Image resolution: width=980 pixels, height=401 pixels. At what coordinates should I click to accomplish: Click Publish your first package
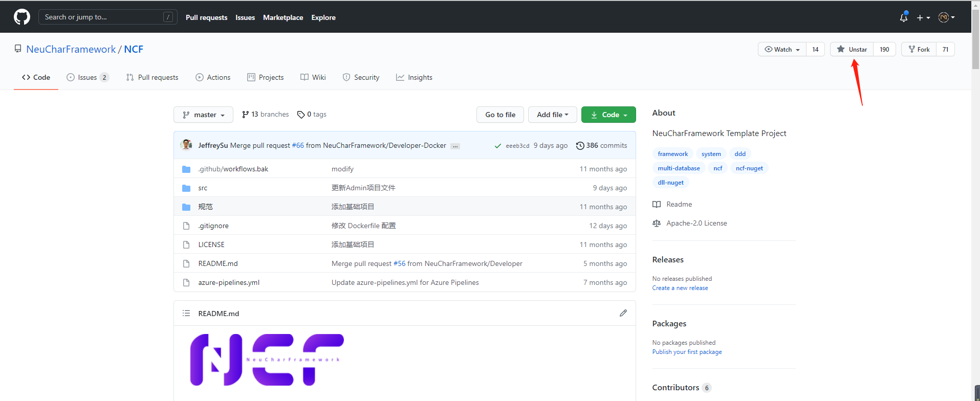687,352
